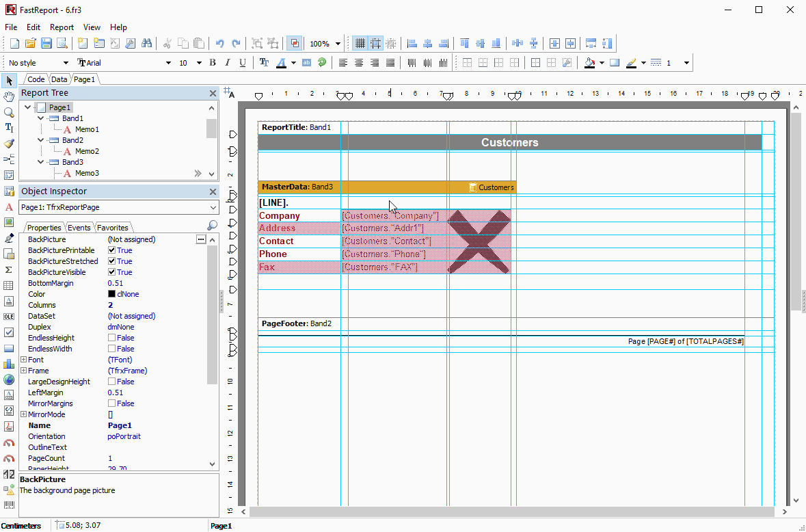Collapse the Band2 node in Report Tree
This screenshot has height=532, width=806.
tap(40, 139)
